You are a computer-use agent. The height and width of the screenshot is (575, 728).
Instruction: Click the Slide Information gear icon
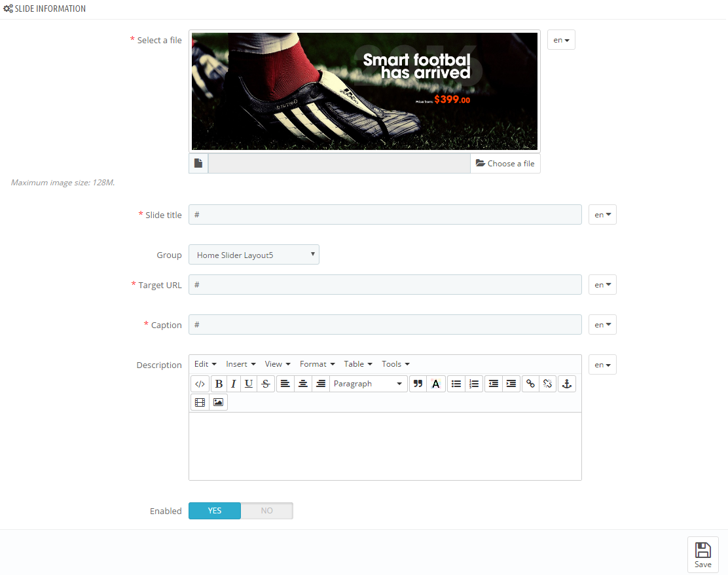tap(8, 9)
